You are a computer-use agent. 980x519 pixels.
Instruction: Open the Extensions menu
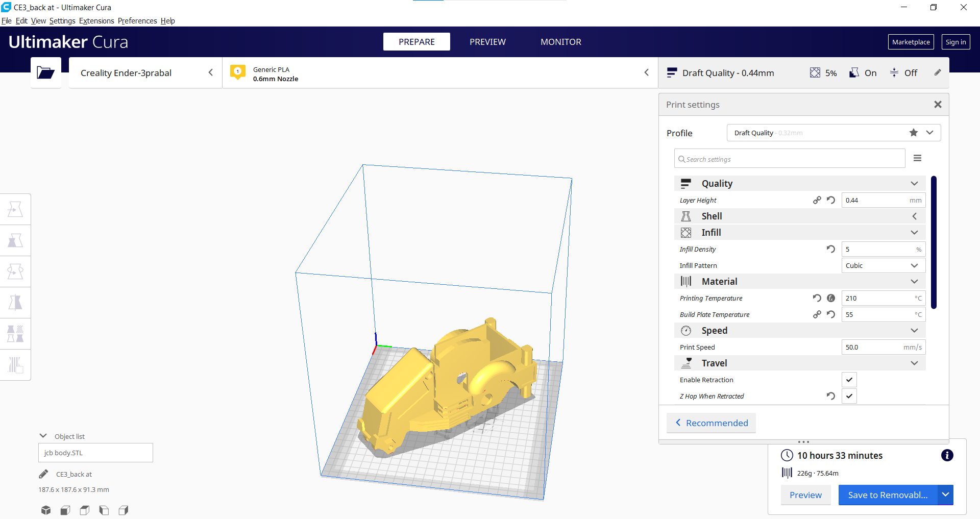[x=96, y=21]
